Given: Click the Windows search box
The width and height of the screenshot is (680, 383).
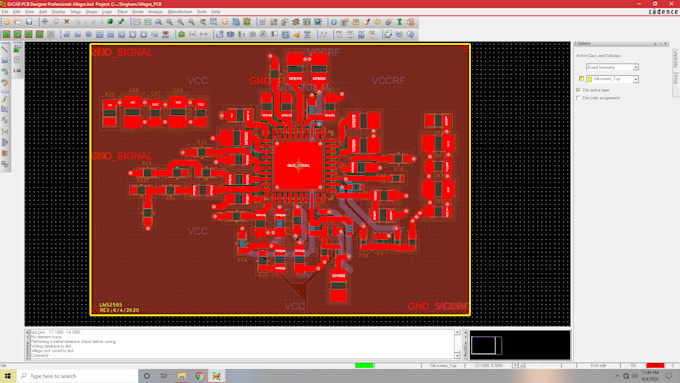Looking at the screenshot, I should tap(77, 376).
